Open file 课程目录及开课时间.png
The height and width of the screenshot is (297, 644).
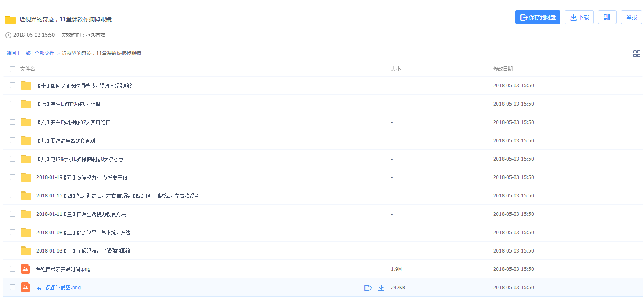click(63, 269)
